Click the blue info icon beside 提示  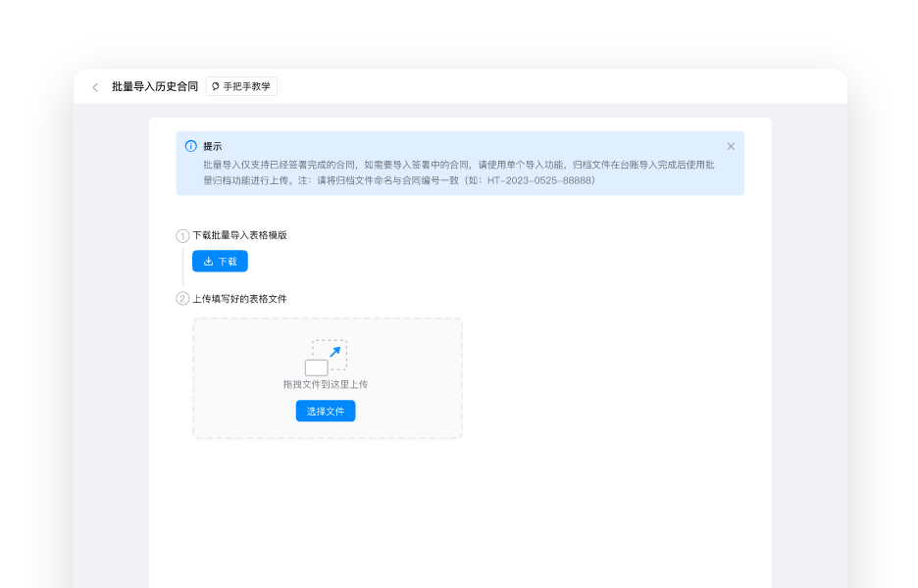[190, 146]
